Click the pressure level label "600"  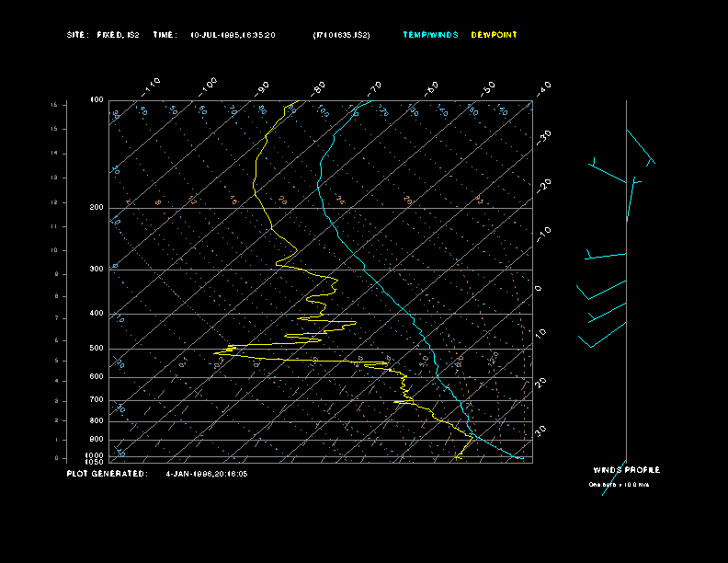pos(97,377)
